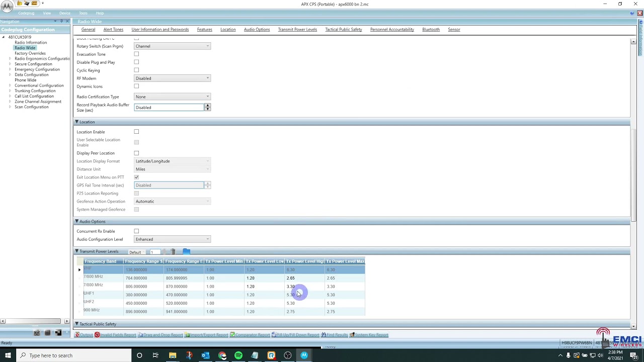Screen dimensions: 644x362
Task: Click the Motorola CPS taskbar icon
Action: (304, 355)
